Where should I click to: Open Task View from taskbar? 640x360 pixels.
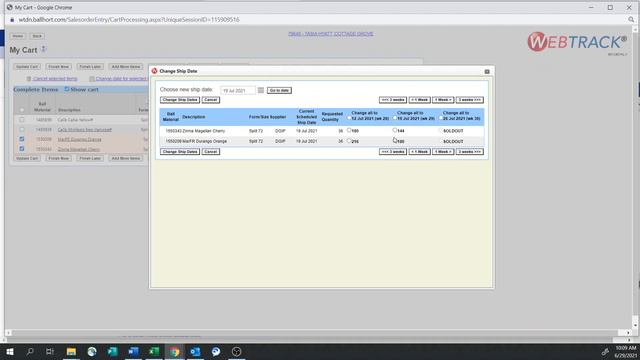pos(50,351)
